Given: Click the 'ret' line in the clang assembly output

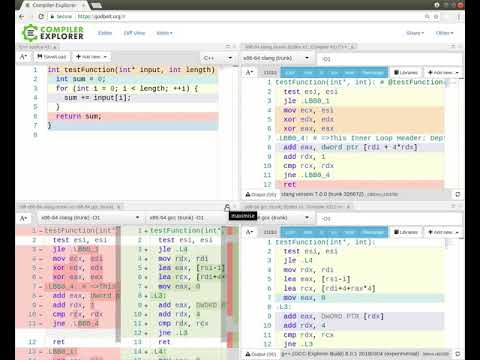Looking at the screenshot, I should tap(360, 184).
